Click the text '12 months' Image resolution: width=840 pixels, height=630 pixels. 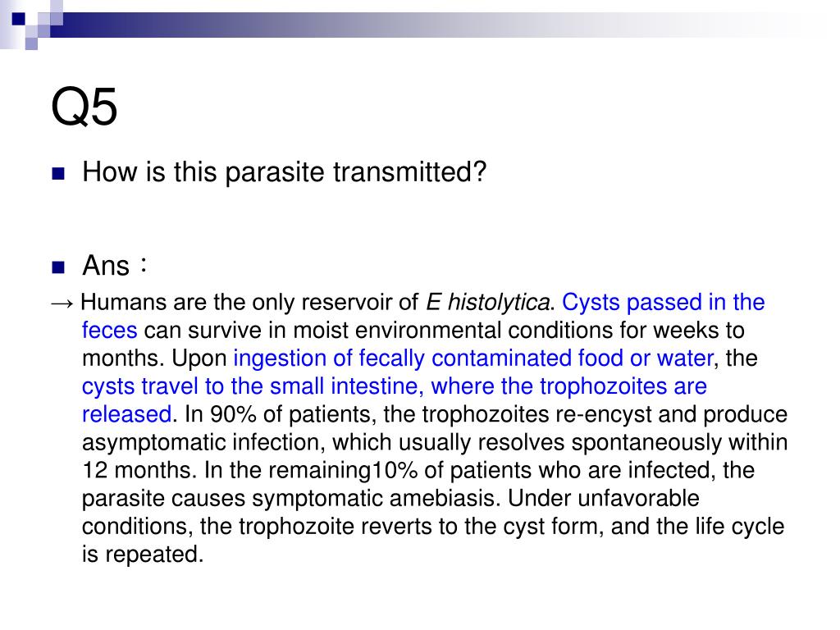[x=137, y=470]
